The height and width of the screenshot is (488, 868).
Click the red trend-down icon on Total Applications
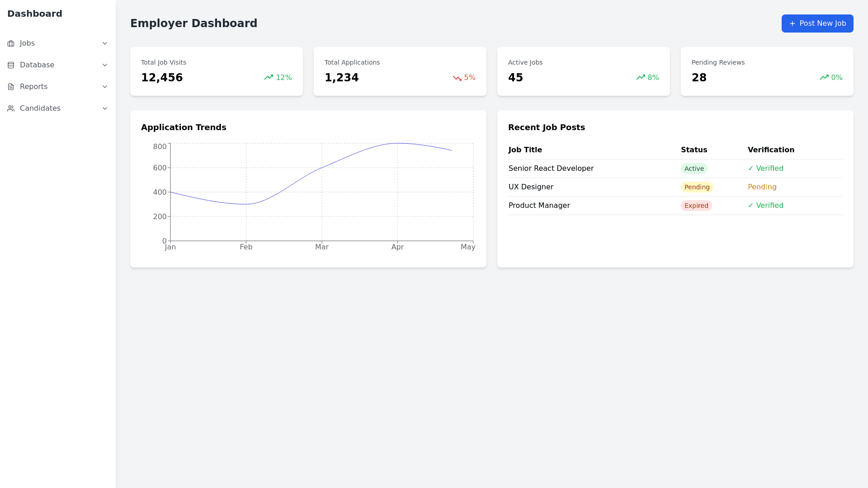457,78
